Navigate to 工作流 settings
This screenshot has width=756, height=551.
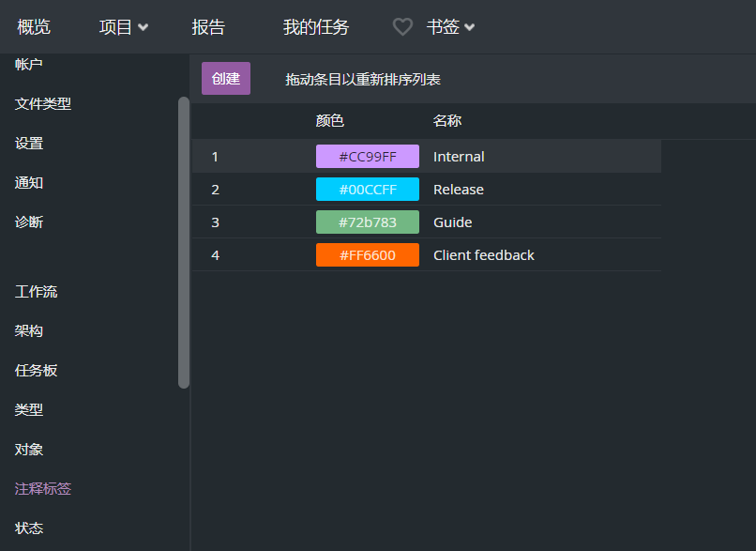36,292
